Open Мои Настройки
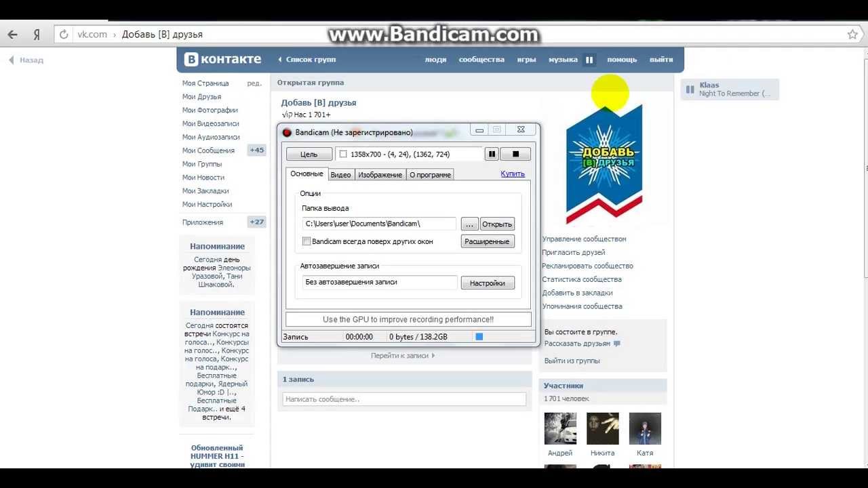Viewport: 868px width, 488px height. 207,204
